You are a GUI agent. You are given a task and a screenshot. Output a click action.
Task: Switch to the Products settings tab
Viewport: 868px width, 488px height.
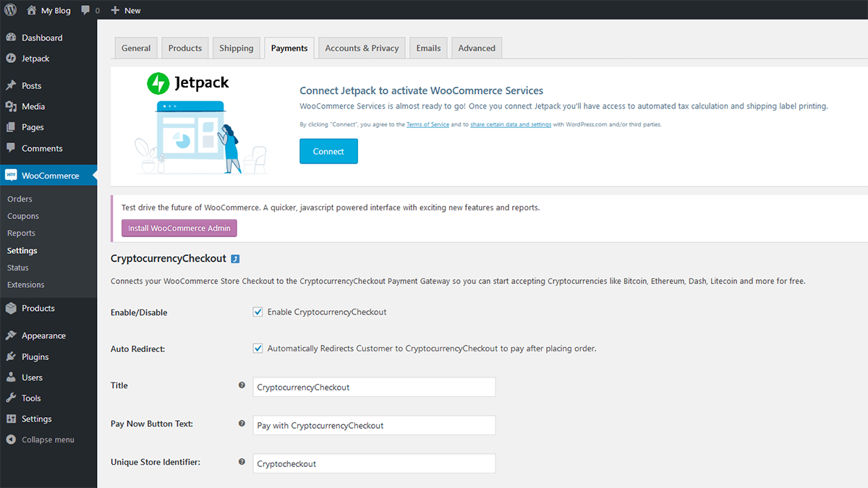[x=185, y=48]
